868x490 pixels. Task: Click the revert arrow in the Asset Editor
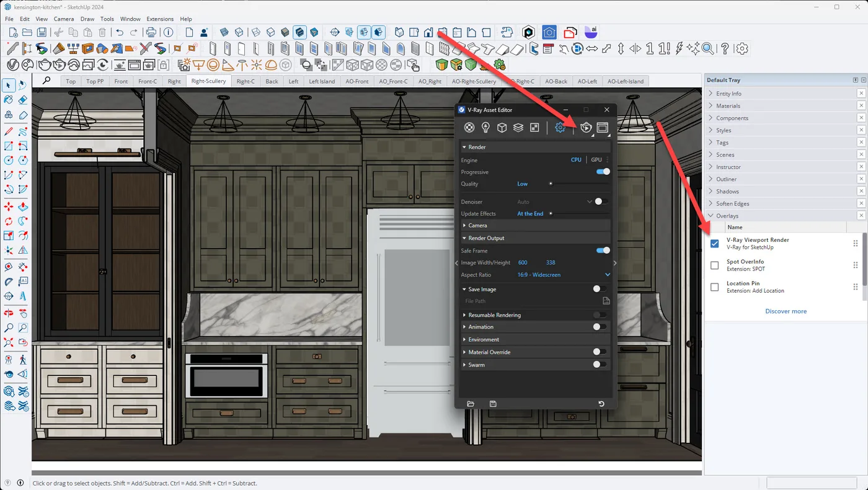point(601,403)
